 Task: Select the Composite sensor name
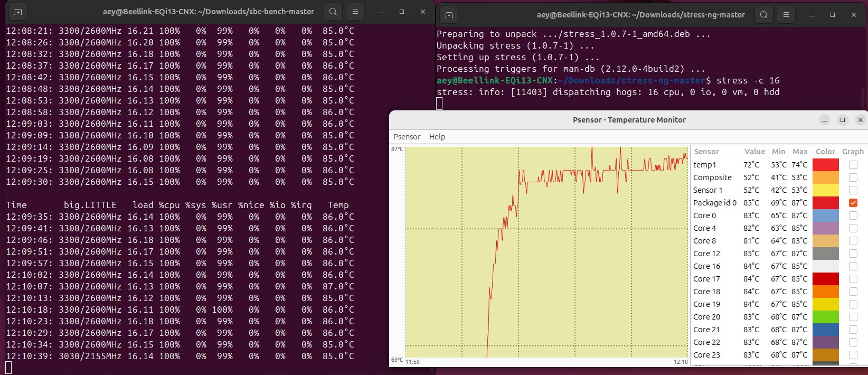tap(712, 178)
